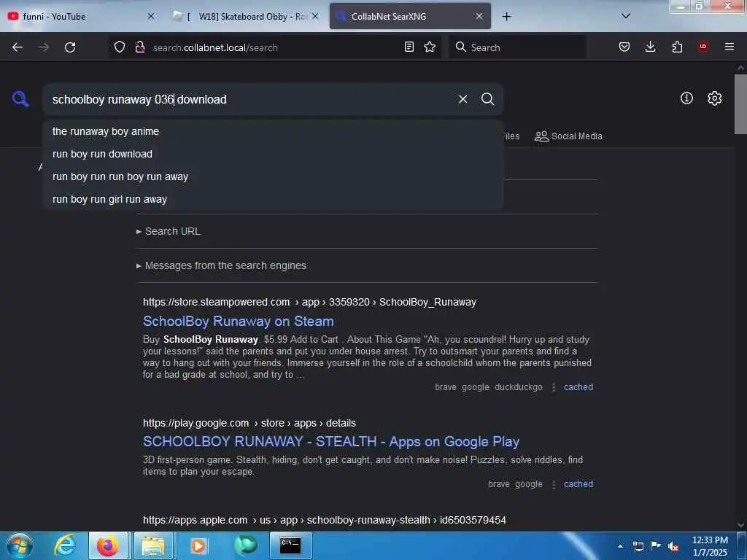
Task: Open more options dots on Google Play result
Action: click(x=554, y=485)
